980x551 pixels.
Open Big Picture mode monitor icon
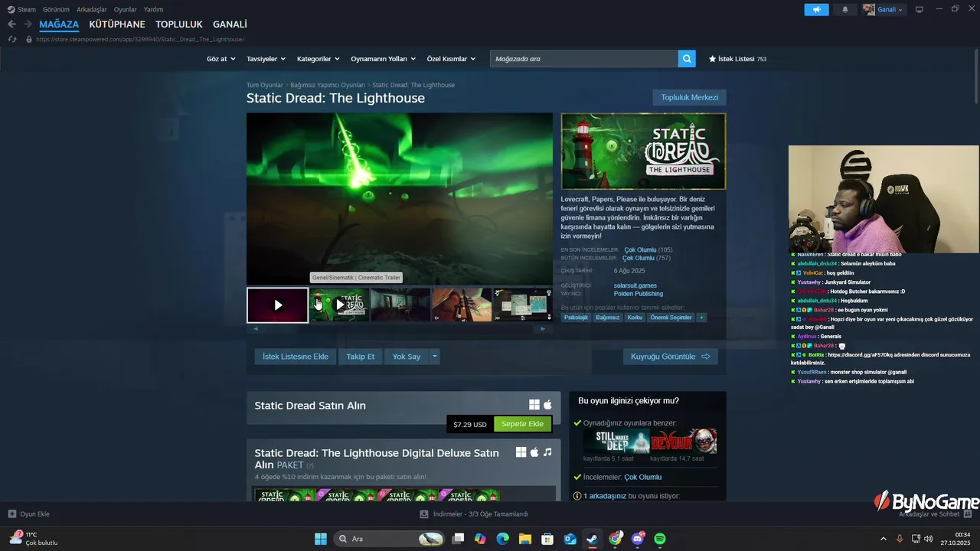(x=920, y=9)
